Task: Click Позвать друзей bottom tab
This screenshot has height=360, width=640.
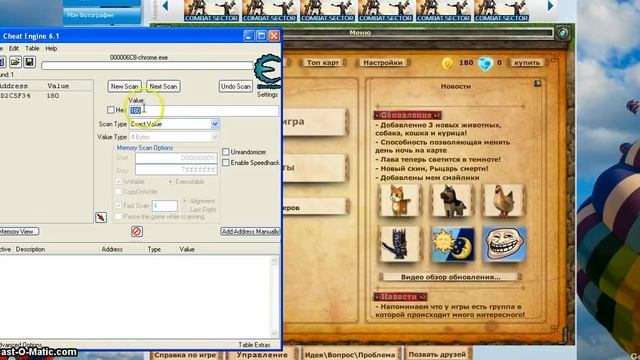Action: tap(437, 355)
